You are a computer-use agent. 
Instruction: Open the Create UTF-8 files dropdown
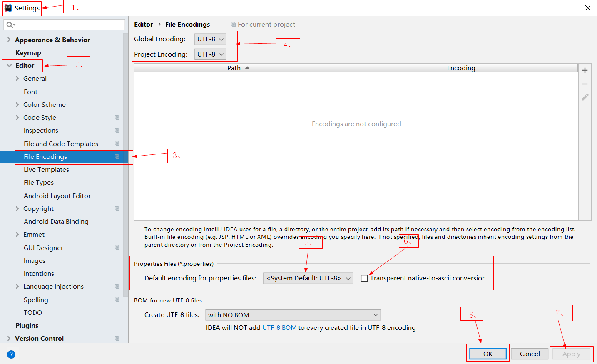coord(293,315)
